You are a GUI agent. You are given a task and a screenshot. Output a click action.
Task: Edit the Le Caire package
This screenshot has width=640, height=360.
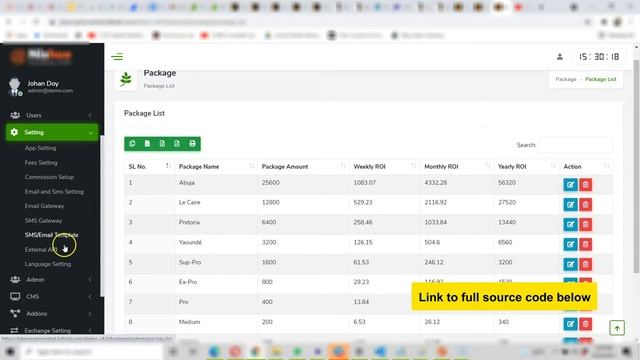(x=570, y=204)
